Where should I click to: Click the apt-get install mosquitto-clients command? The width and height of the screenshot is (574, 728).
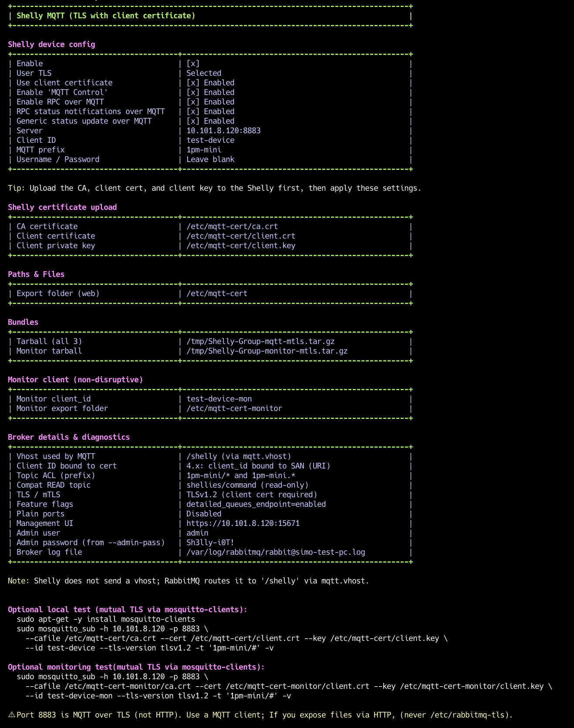(105, 619)
